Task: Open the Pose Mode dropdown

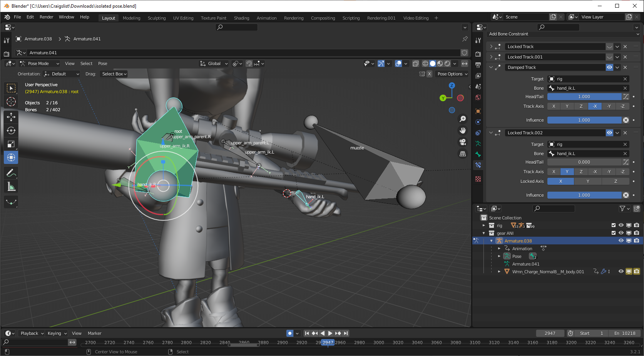Action: click(40, 64)
